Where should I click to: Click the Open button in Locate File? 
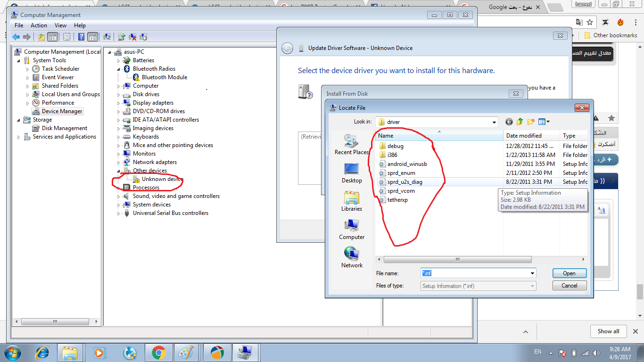tap(569, 273)
